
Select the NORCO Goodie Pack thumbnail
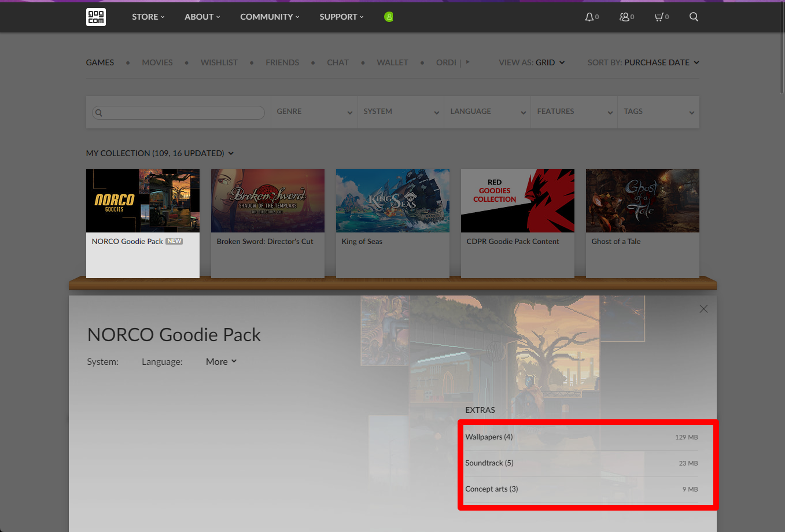(143, 201)
